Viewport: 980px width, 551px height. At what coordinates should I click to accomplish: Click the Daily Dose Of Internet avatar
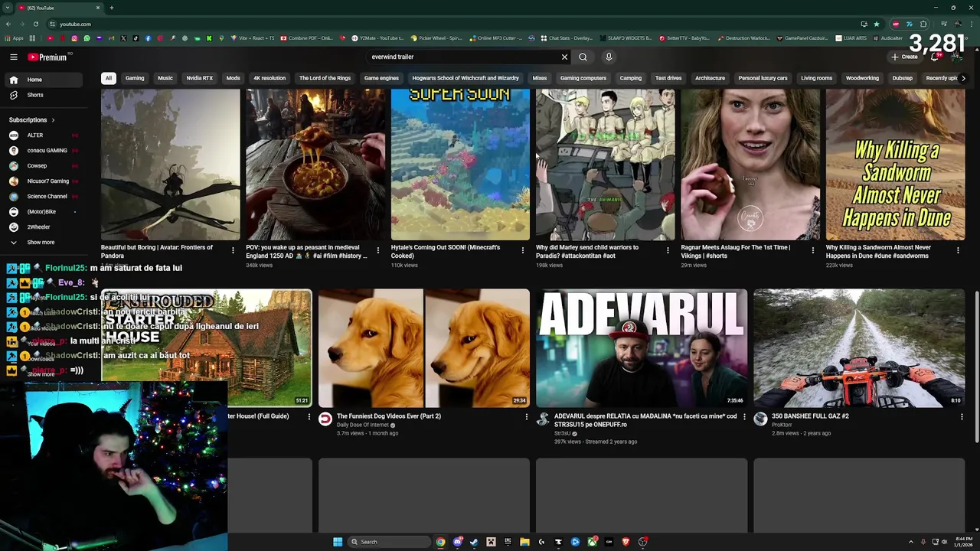coord(325,419)
